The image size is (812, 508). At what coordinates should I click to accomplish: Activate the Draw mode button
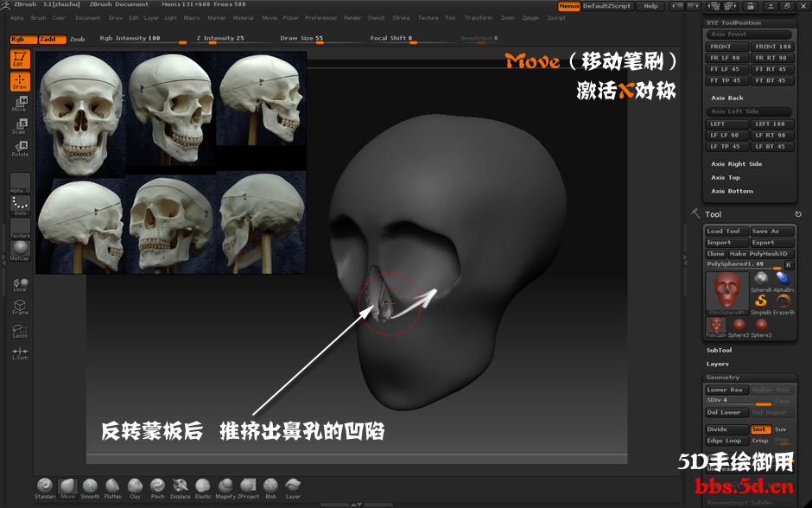20,81
